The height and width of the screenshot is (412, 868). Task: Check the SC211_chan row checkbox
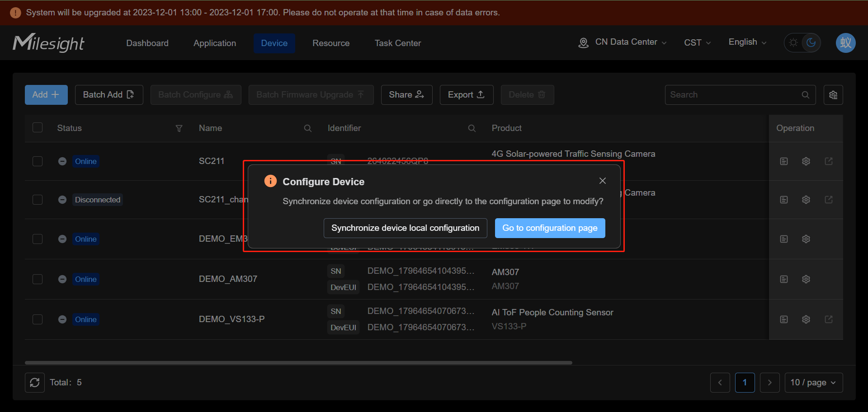[x=38, y=200]
